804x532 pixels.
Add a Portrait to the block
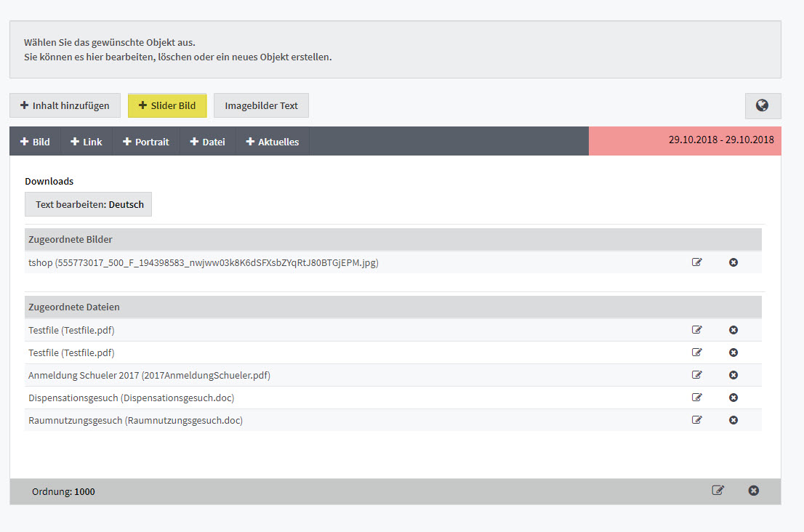coord(145,142)
